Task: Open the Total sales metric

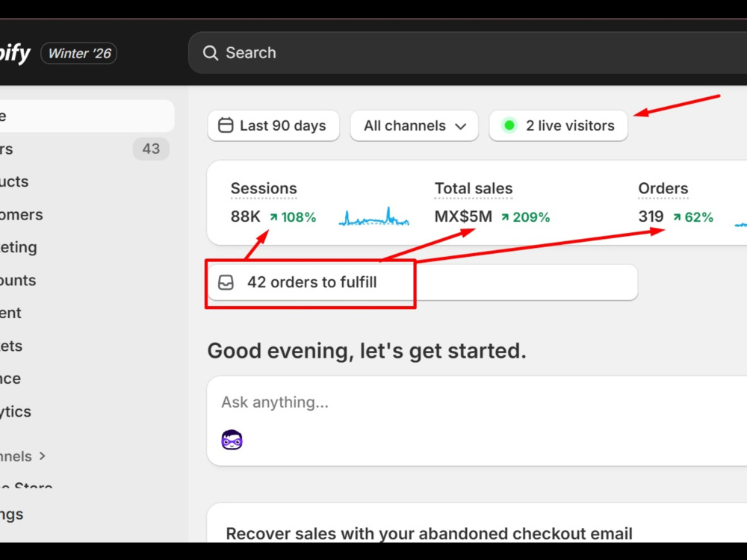Action: 474,189
